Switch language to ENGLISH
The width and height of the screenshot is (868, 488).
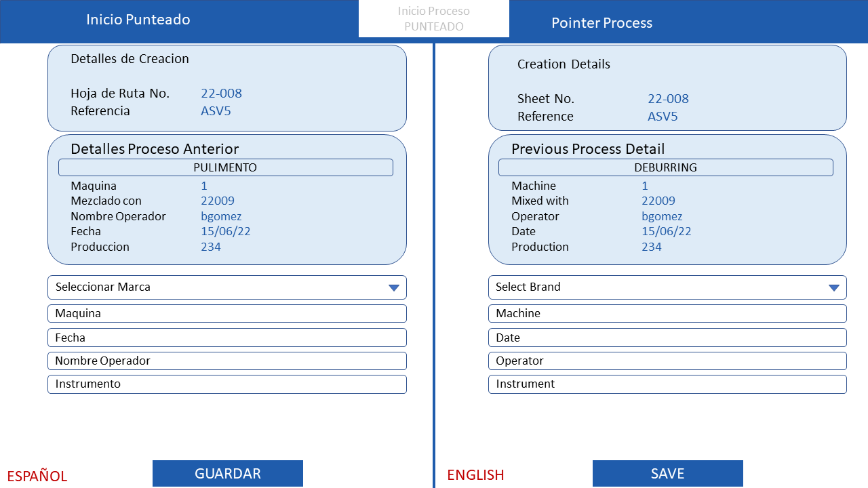coord(475,475)
